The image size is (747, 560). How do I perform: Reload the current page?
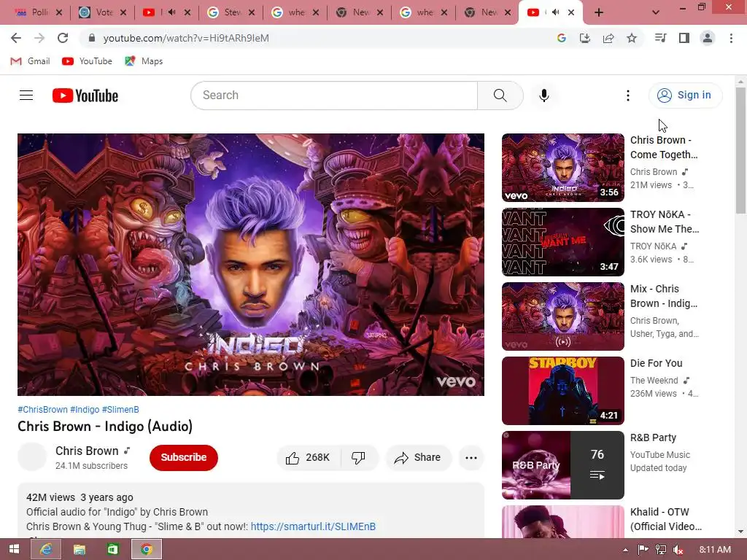click(63, 38)
